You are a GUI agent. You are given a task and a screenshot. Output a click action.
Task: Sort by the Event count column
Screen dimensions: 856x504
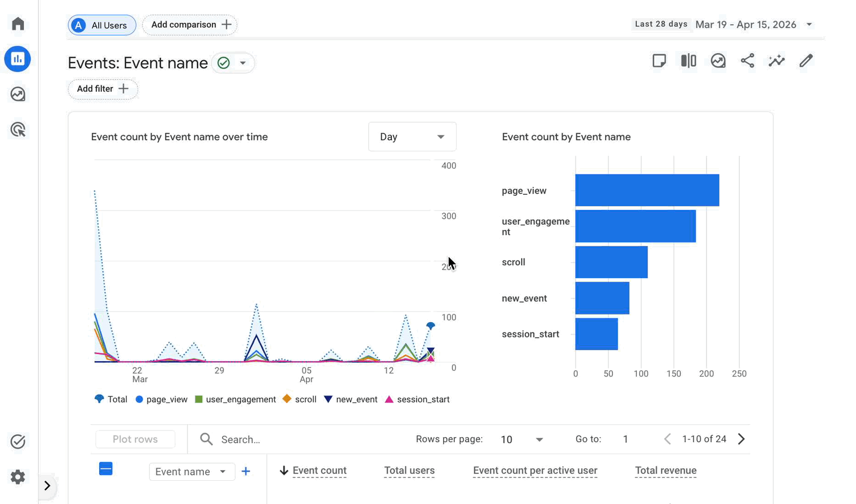[x=319, y=471]
